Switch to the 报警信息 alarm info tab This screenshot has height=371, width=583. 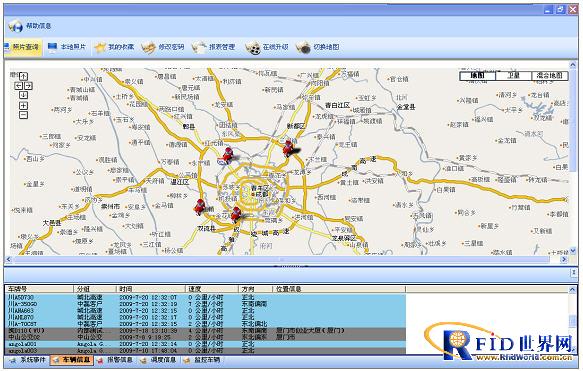[x=115, y=360]
